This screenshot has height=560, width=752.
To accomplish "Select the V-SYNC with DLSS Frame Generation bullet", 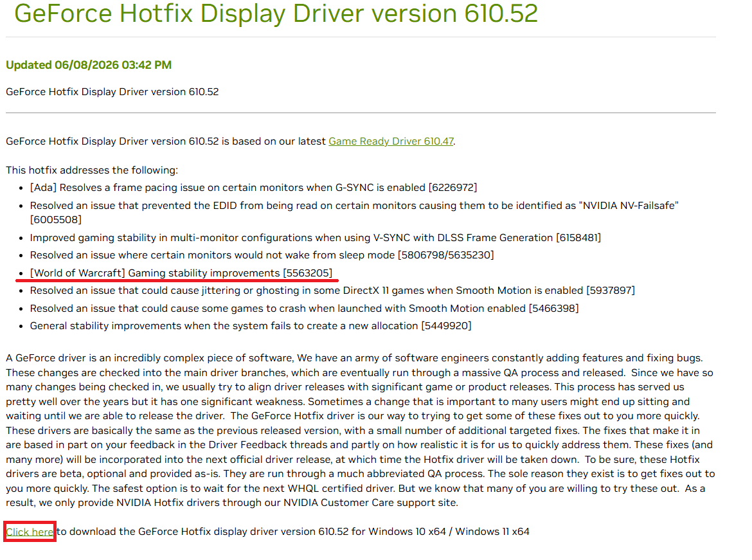I will point(315,237).
